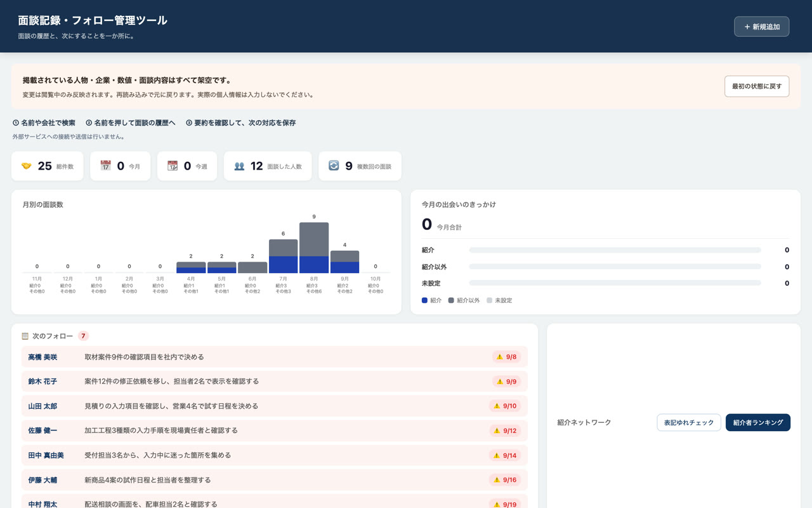This screenshot has height=508, width=812.
Task: Click the gray 紹介以外 legend swatch
Action: (x=451, y=300)
